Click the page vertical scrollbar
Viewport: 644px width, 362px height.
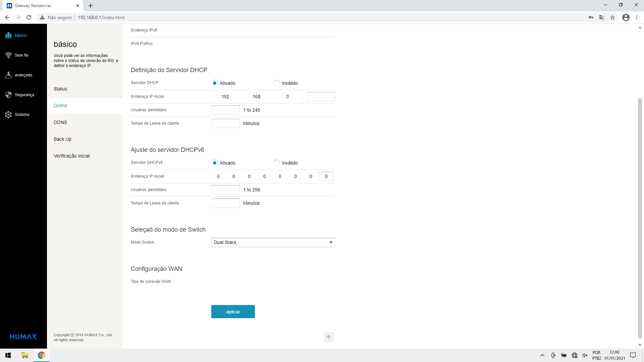coord(640,218)
